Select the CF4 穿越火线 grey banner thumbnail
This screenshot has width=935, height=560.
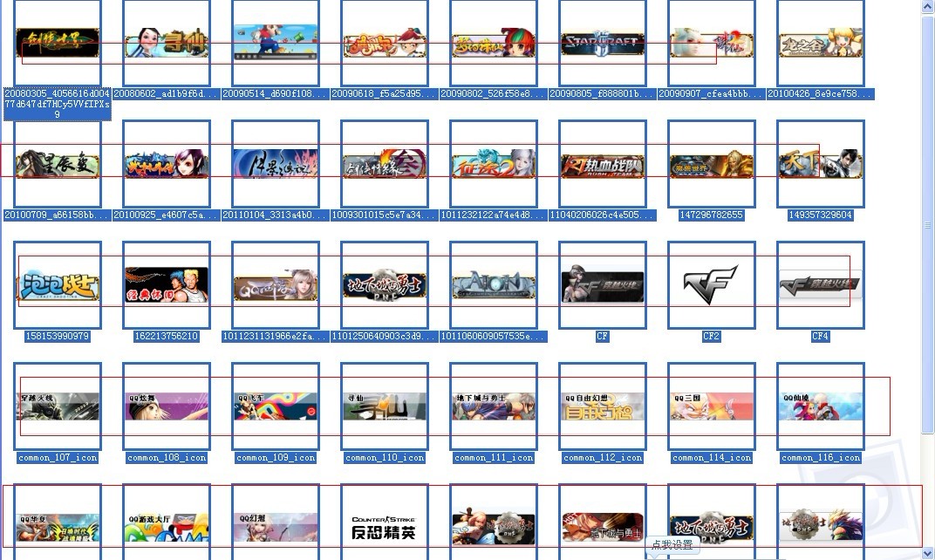(821, 285)
